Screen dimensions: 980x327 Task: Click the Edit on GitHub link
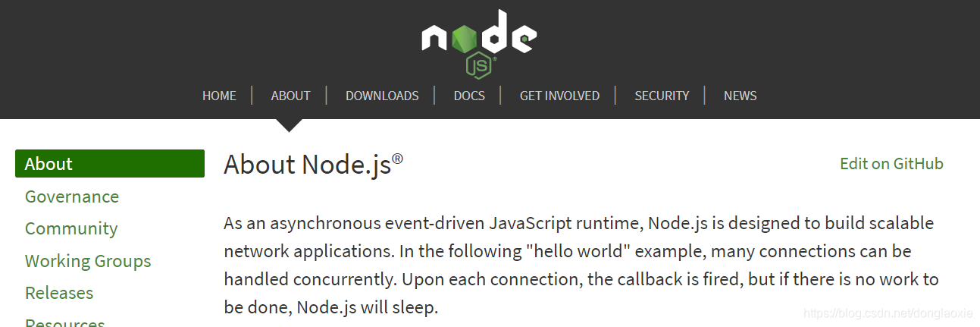[x=891, y=164]
